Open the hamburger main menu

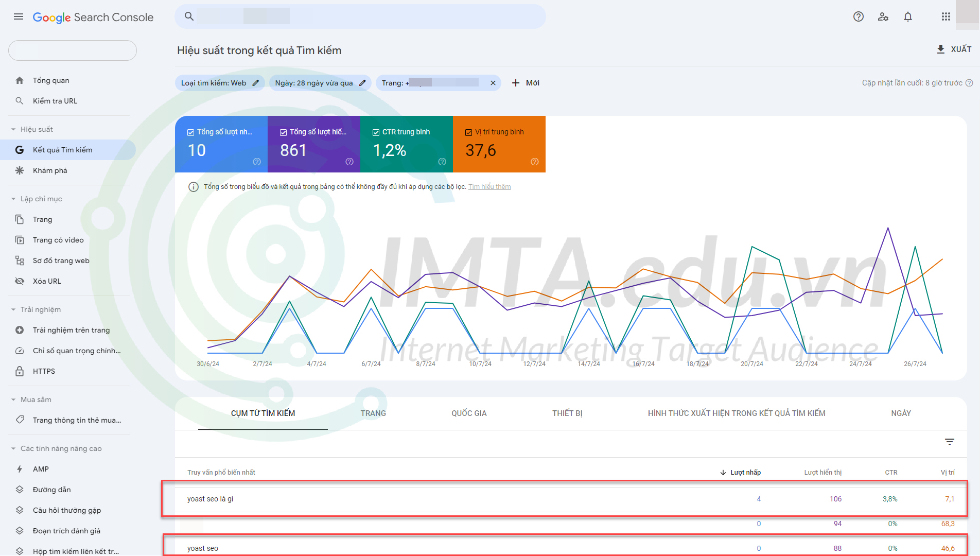(x=19, y=16)
